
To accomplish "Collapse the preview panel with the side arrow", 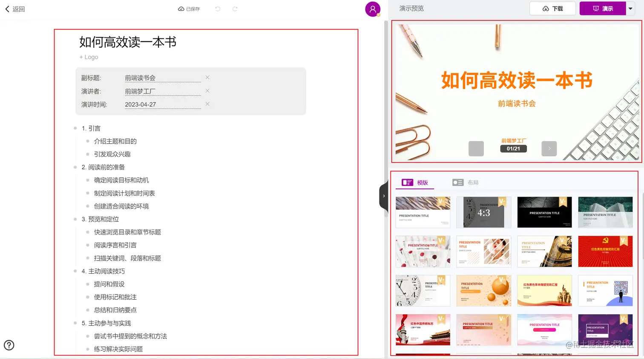I will (x=384, y=196).
